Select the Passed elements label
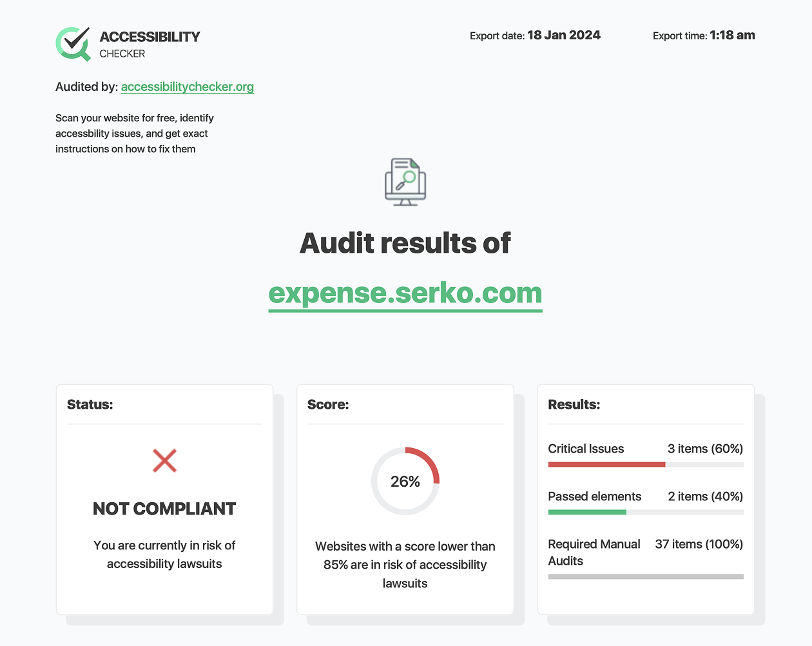The image size is (812, 646). click(594, 496)
